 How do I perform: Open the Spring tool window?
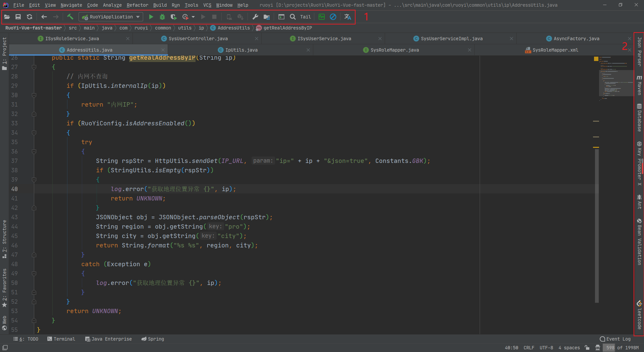click(153, 339)
